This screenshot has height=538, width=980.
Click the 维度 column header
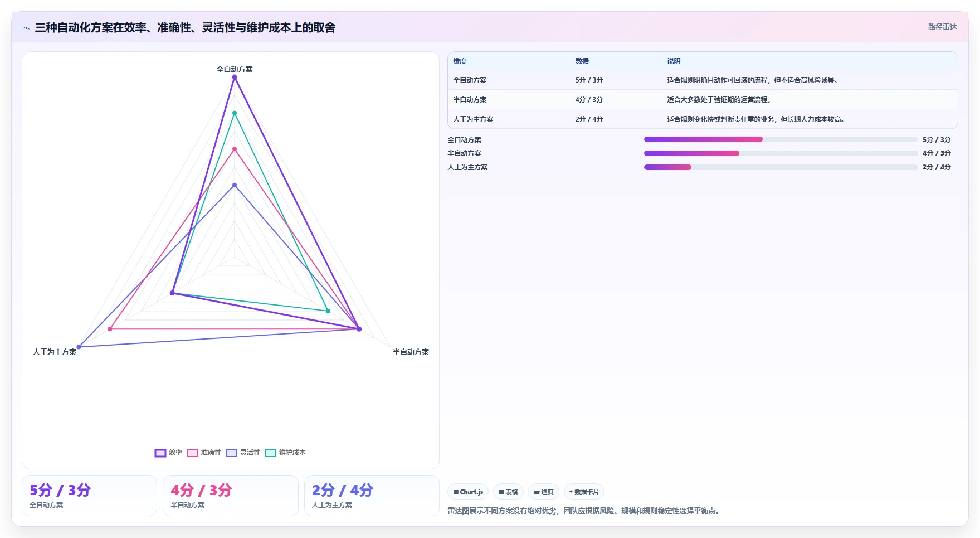tap(460, 61)
